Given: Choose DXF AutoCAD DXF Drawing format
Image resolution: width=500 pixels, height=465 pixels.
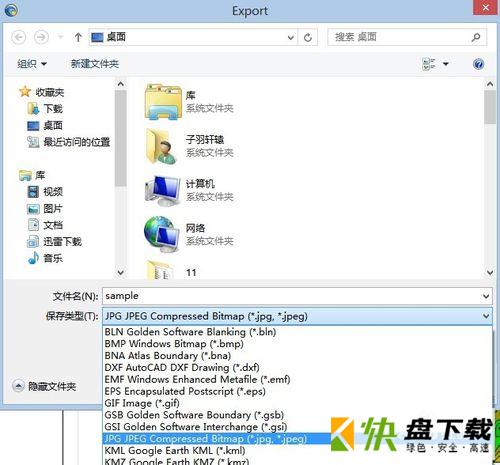Looking at the screenshot, I should pos(182,367).
